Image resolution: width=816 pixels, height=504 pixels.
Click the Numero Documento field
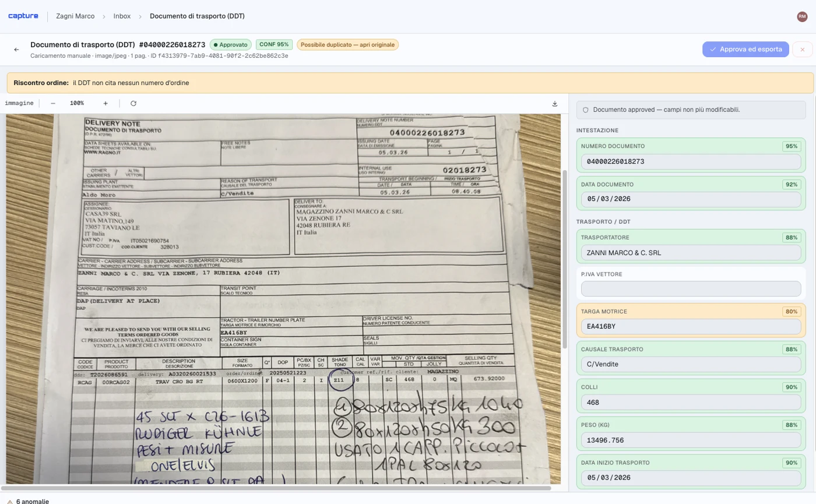click(691, 161)
